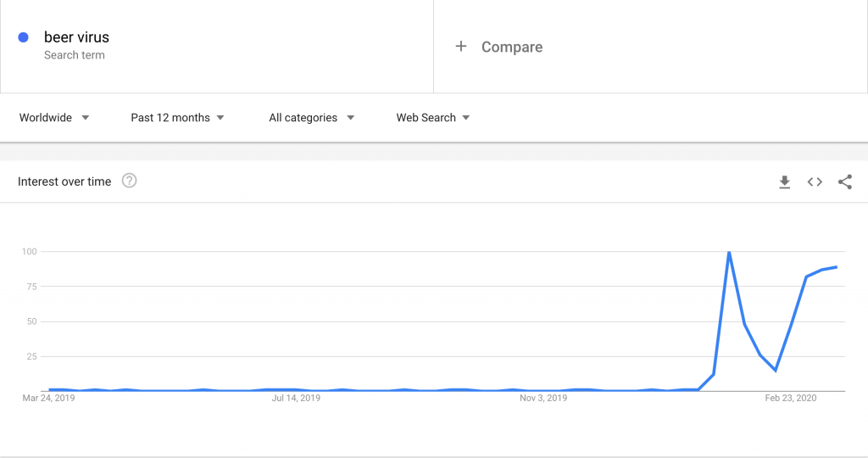Expand the Worldwide region dropdown
The image size is (868, 458).
point(54,117)
